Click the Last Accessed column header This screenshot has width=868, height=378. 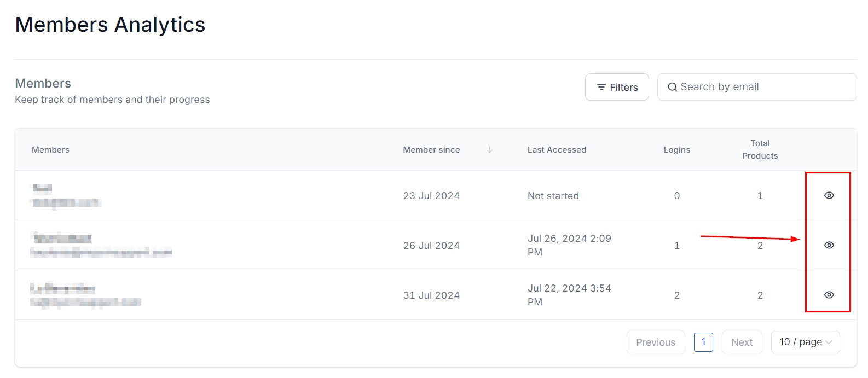click(557, 150)
